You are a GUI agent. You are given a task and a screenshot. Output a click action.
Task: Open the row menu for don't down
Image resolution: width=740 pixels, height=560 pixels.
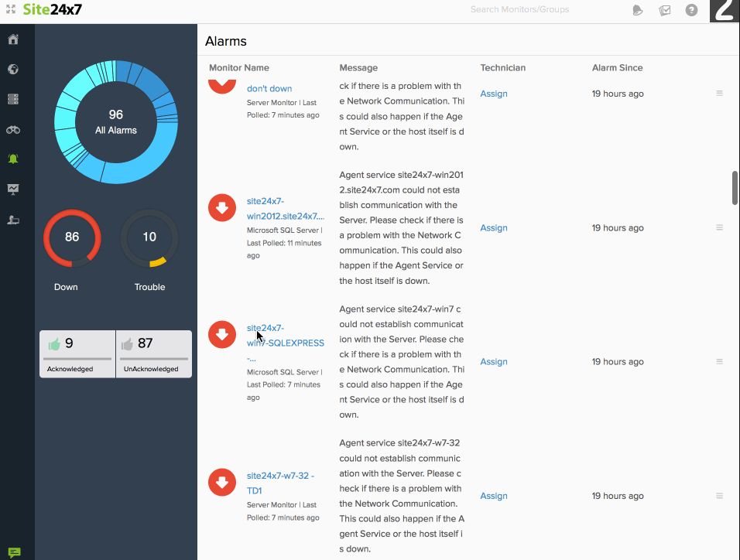[x=720, y=94]
